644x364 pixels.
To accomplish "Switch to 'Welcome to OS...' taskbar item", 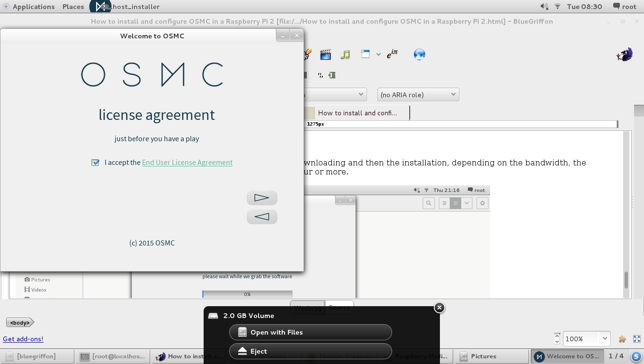I will click(x=568, y=356).
